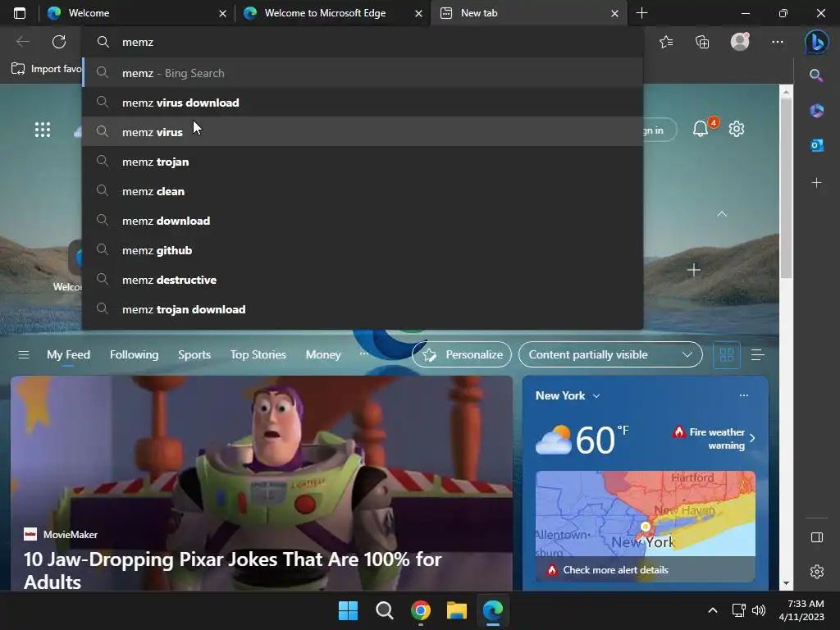The width and height of the screenshot is (840, 630).
Task: Collapse quick links with the chevron
Action: [722, 214]
